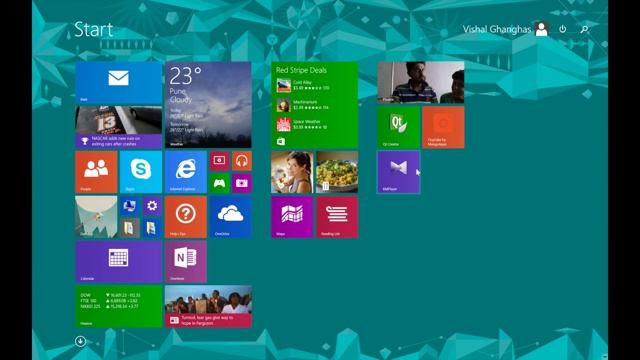This screenshot has height=360, width=640.
Task: Open the Desktop tile
Action: 96,217
